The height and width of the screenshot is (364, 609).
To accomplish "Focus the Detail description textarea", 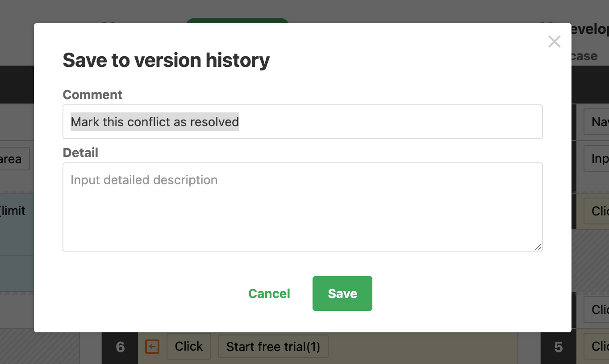I will [x=302, y=207].
